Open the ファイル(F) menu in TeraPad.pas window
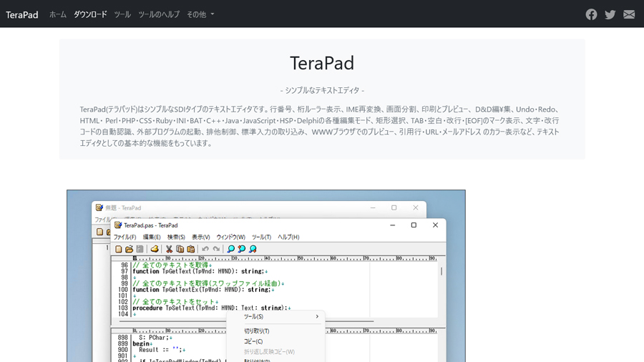 click(125, 237)
